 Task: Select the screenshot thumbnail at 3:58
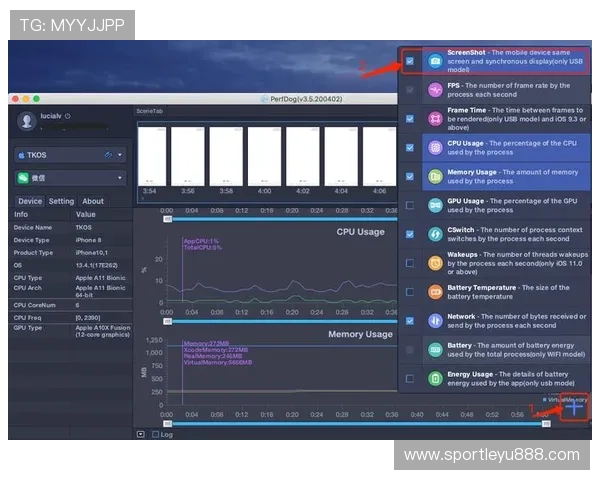pyautogui.click(x=226, y=156)
